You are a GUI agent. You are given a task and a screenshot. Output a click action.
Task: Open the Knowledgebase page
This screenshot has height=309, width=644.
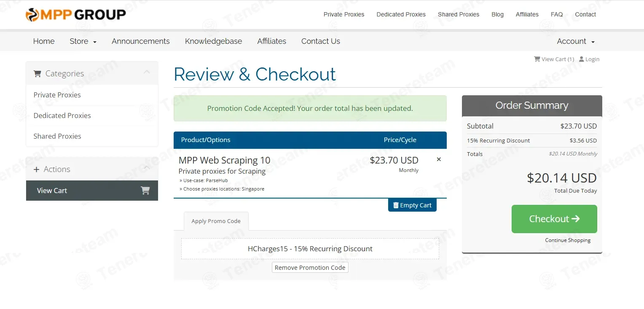click(x=214, y=41)
